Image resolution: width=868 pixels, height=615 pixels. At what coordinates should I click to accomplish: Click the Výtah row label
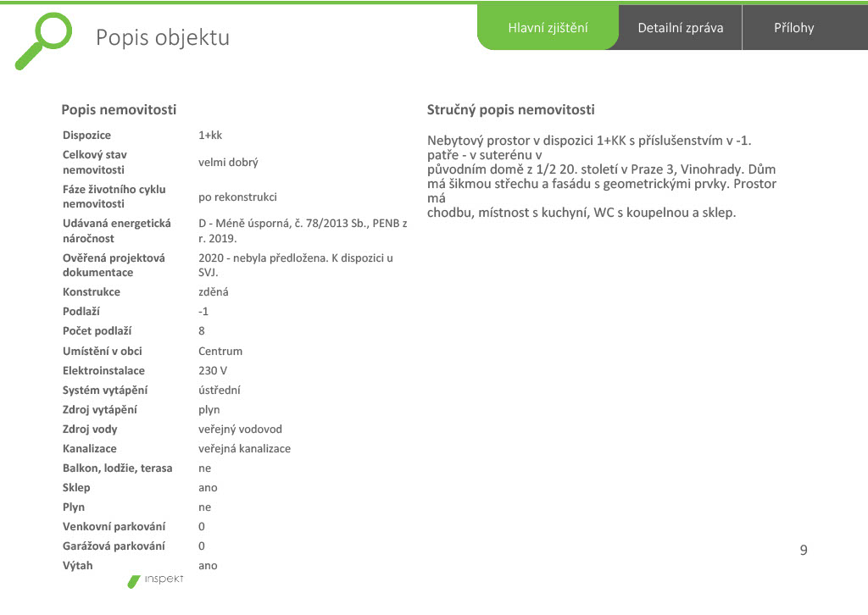pyautogui.click(x=78, y=566)
